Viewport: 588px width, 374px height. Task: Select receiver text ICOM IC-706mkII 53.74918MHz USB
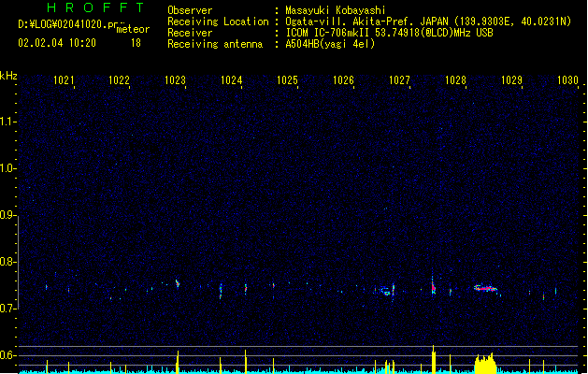point(389,33)
